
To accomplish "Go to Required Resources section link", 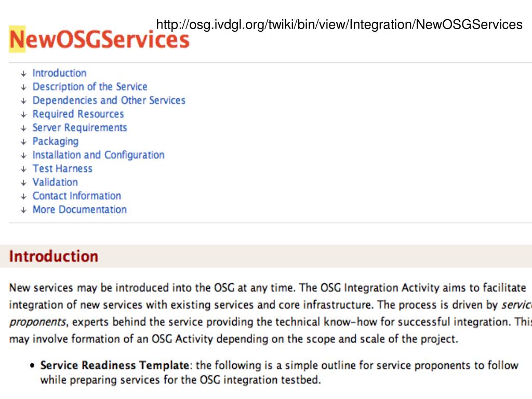I will pos(78,114).
